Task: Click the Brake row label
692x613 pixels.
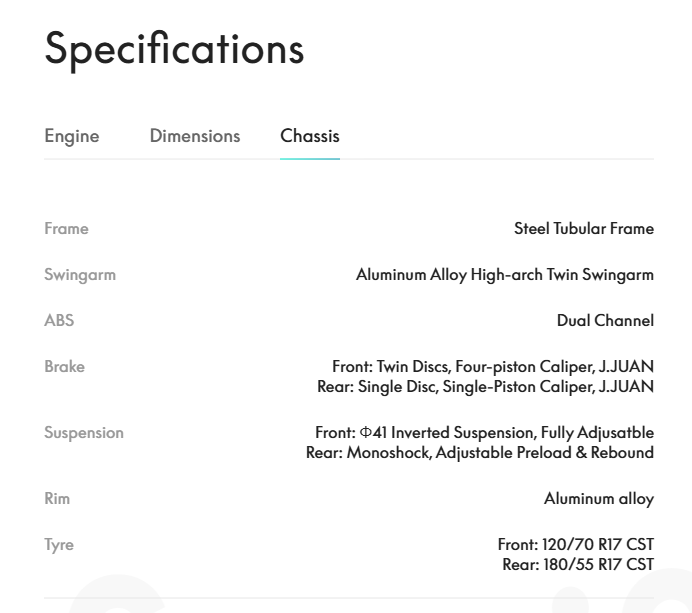Action: click(x=64, y=367)
